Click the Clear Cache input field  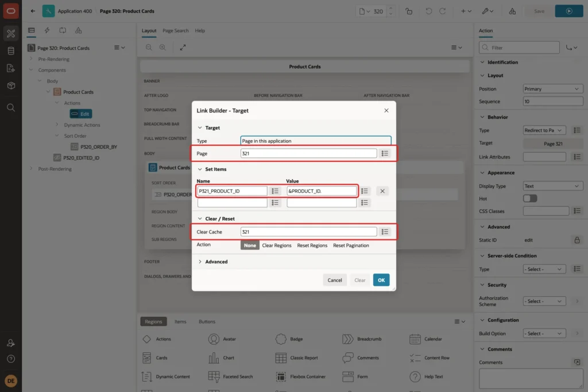(x=308, y=232)
